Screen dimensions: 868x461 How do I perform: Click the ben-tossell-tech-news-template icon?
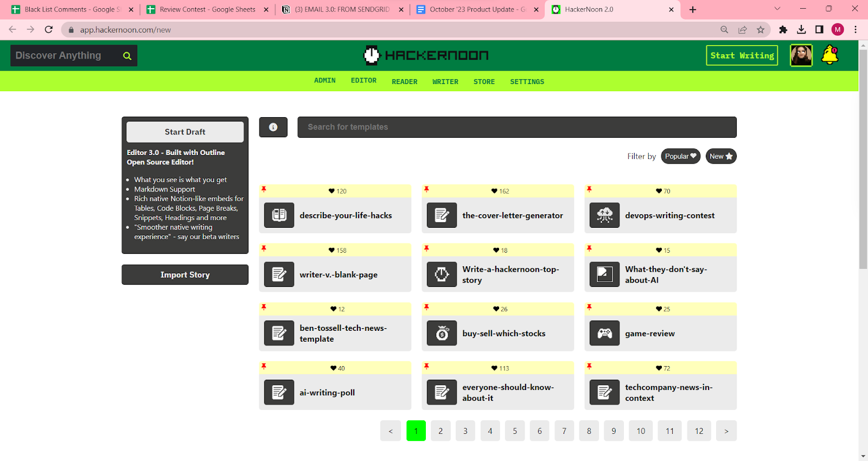279,334
